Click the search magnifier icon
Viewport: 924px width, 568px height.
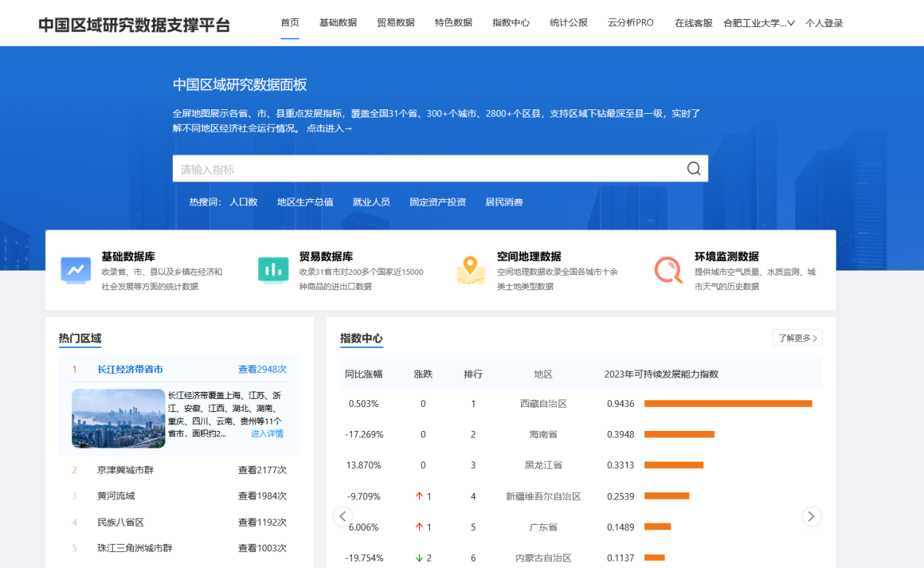[x=693, y=169]
